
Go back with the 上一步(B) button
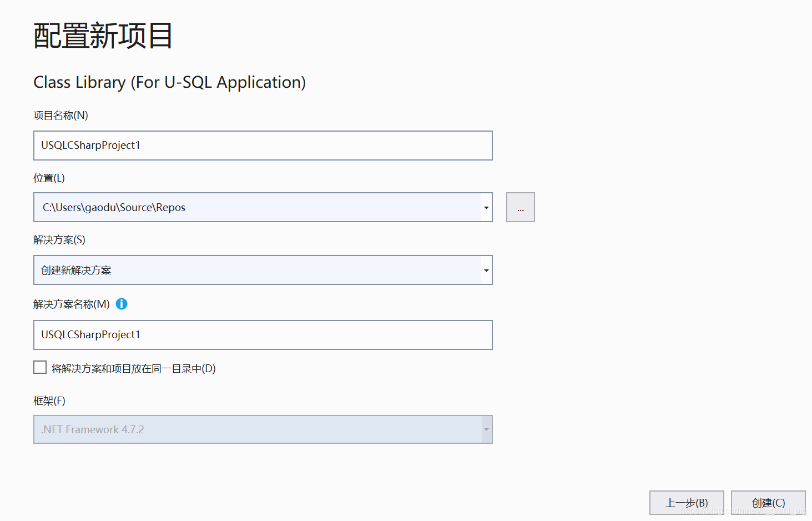(x=687, y=503)
